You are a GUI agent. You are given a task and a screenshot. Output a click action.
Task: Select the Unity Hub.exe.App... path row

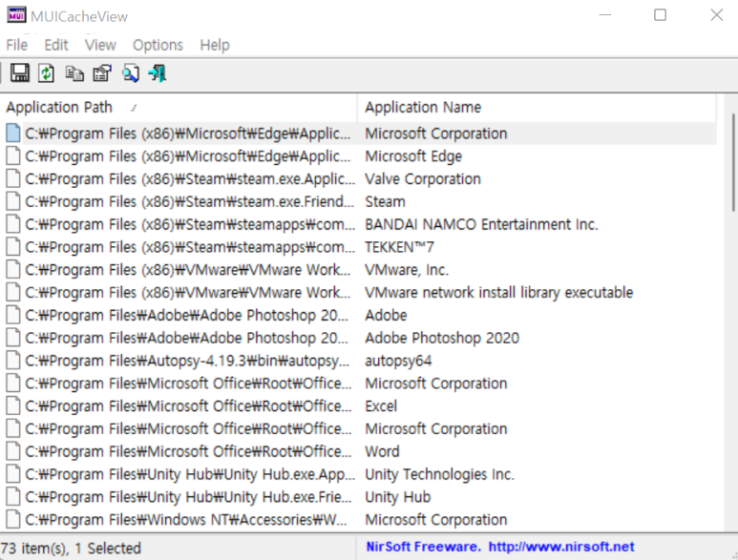[x=190, y=474]
